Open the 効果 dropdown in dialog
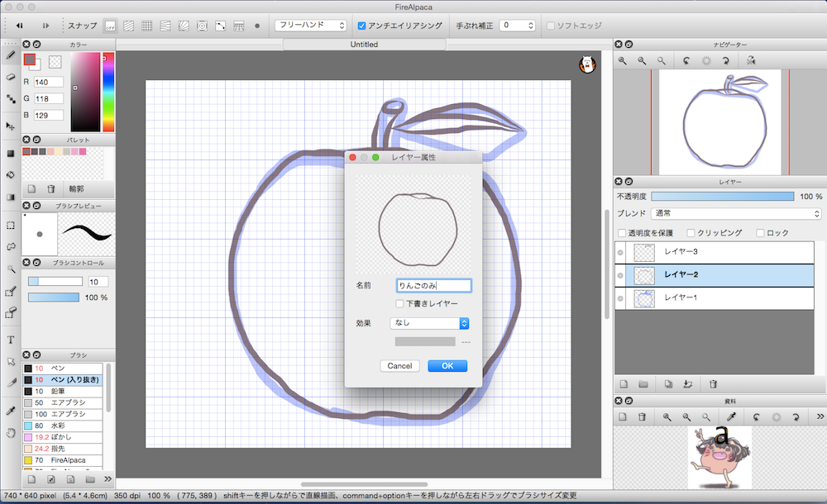The width and height of the screenshot is (827, 504). click(429, 323)
